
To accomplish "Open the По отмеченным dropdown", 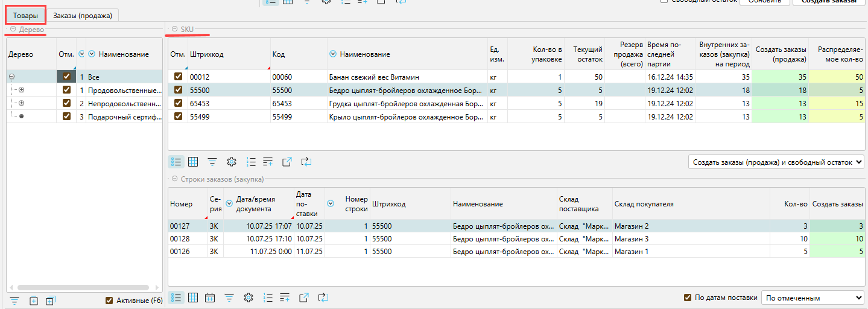I will (x=812, y=298).
